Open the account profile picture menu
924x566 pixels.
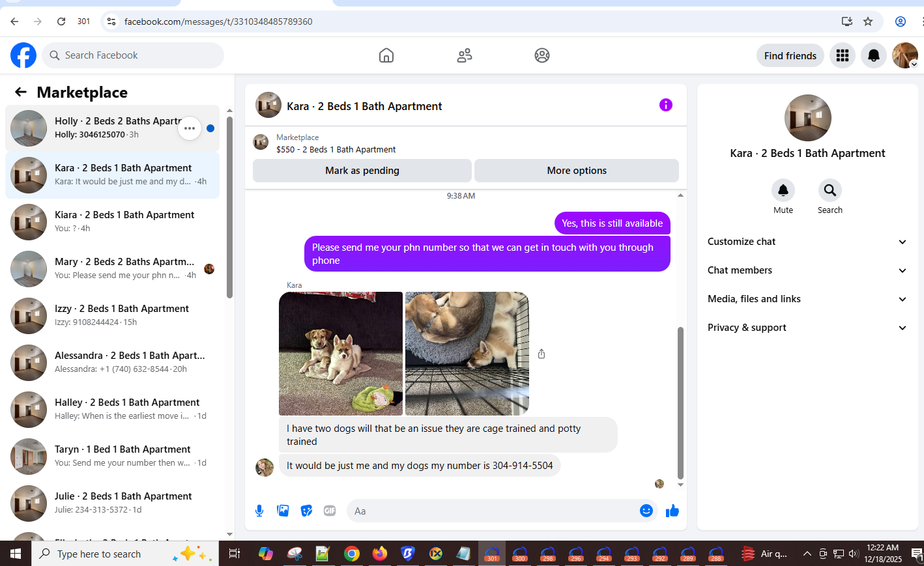tap(905, 55)
